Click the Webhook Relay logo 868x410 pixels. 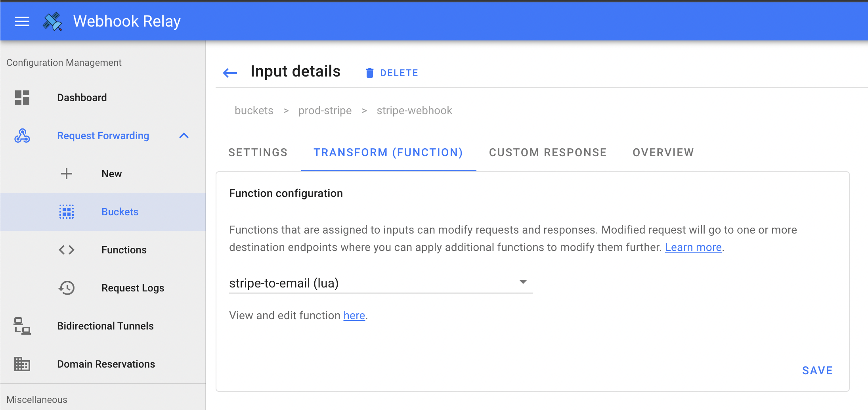tap(51, 21)
